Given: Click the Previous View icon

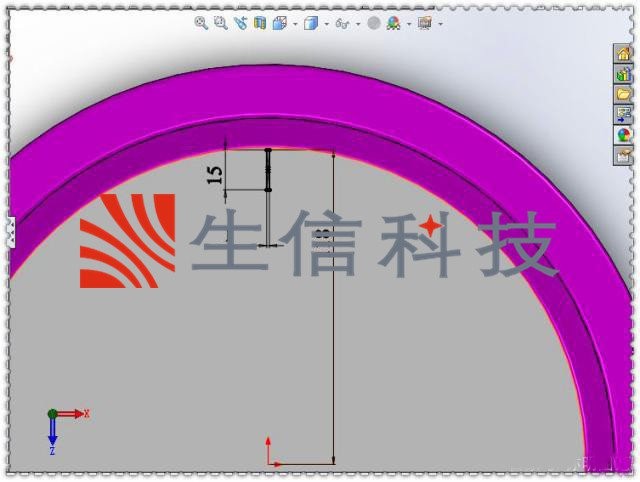Looking at the screenshot, I should [x=241, y=23].
